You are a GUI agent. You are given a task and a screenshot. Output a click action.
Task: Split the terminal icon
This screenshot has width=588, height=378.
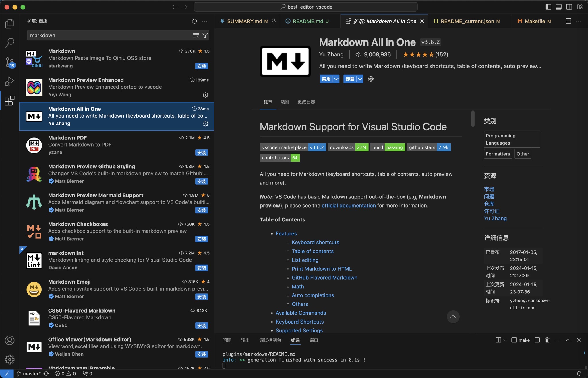coord(537,340)
